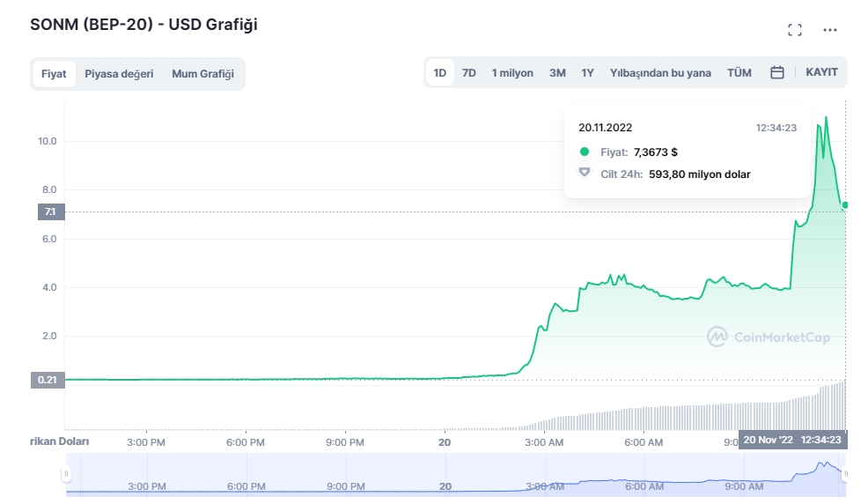868x504 pixels.
Task: Click the volume shield icon in tooltip
Action: point(585,174)
